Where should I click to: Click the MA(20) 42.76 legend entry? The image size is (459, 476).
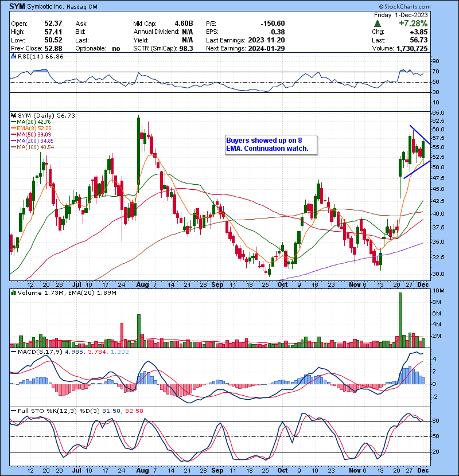(x=31, y=122)
